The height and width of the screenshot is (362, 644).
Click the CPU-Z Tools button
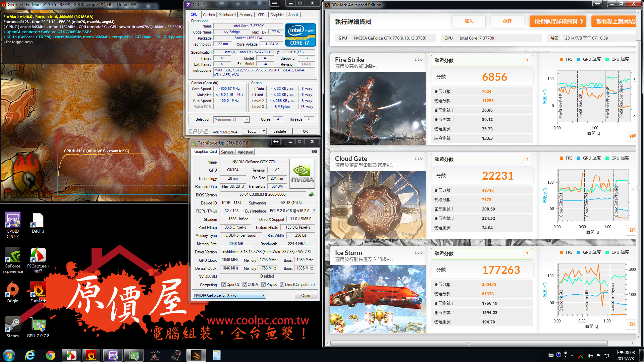click(x=252, y=131)
